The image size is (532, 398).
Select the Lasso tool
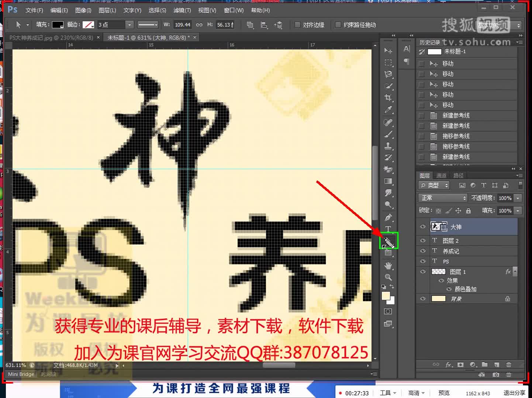(388, 74)
